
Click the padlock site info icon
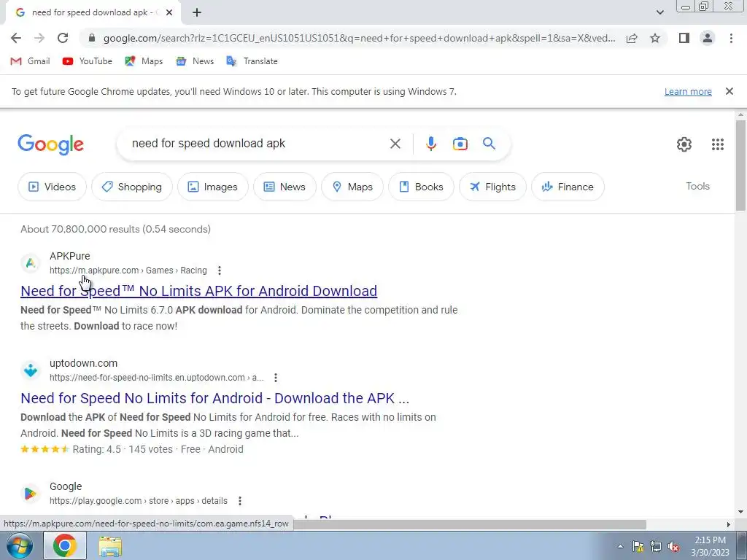click(x=92, y=38)
